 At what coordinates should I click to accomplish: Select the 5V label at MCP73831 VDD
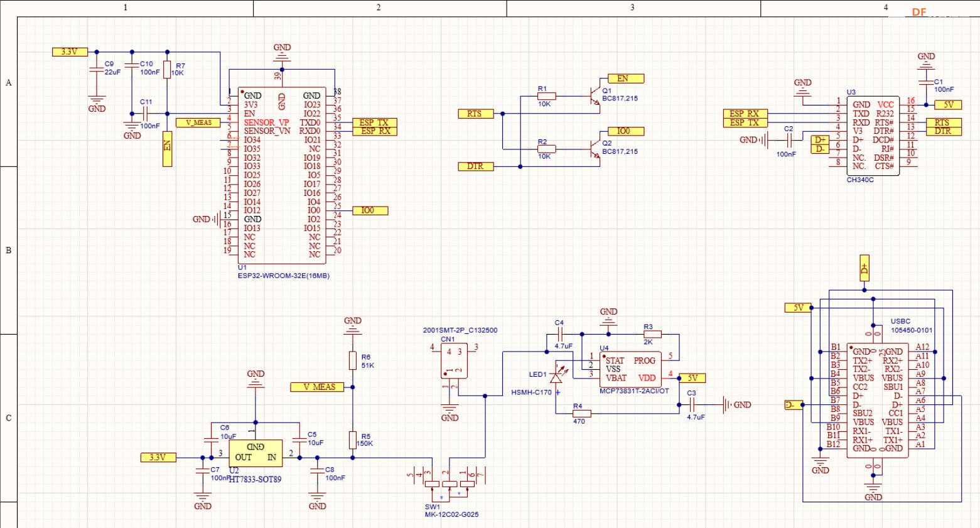[x=692, y=378]
